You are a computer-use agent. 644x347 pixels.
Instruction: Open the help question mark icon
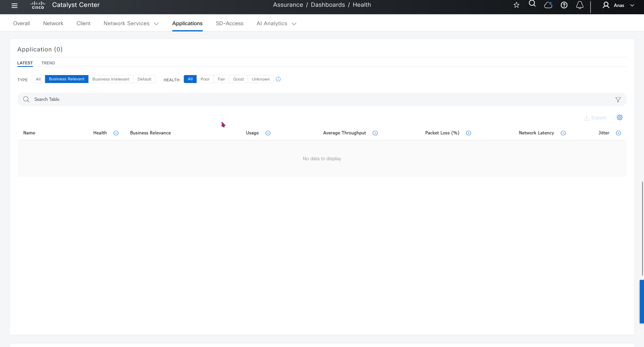[x=564, y=5]
